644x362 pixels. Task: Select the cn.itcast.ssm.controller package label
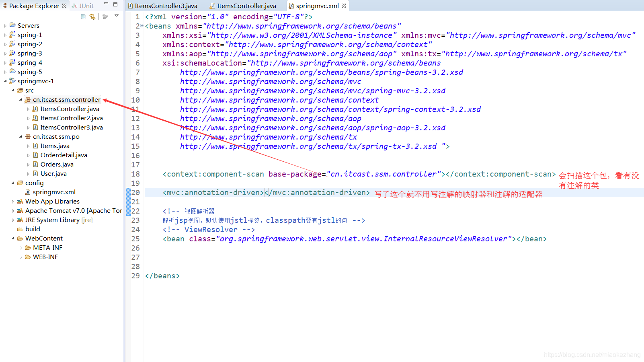coord(67,100)
